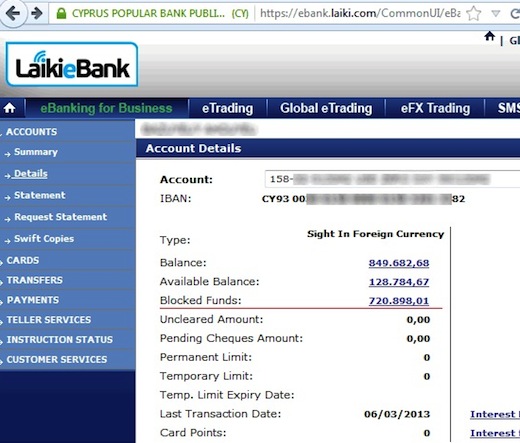This screenshot has height=443, width=520.
Task: Click the Interest link beside Card Points
Action: point(495,433)
